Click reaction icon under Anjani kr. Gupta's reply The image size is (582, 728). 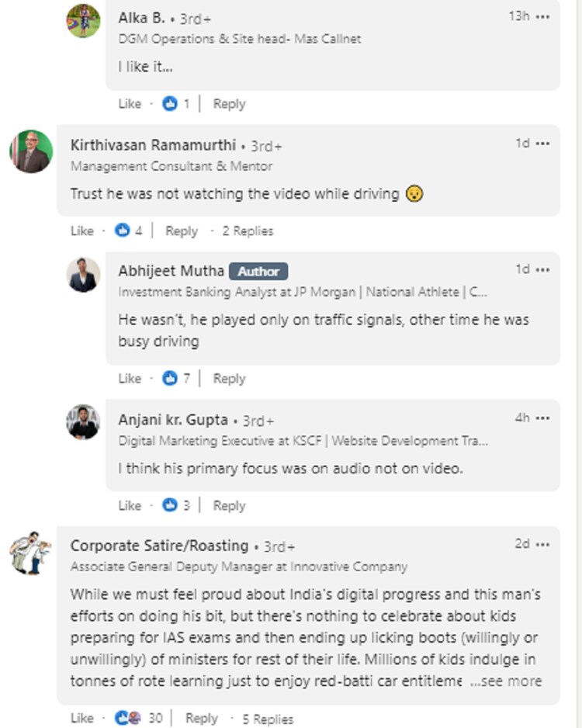170,505
